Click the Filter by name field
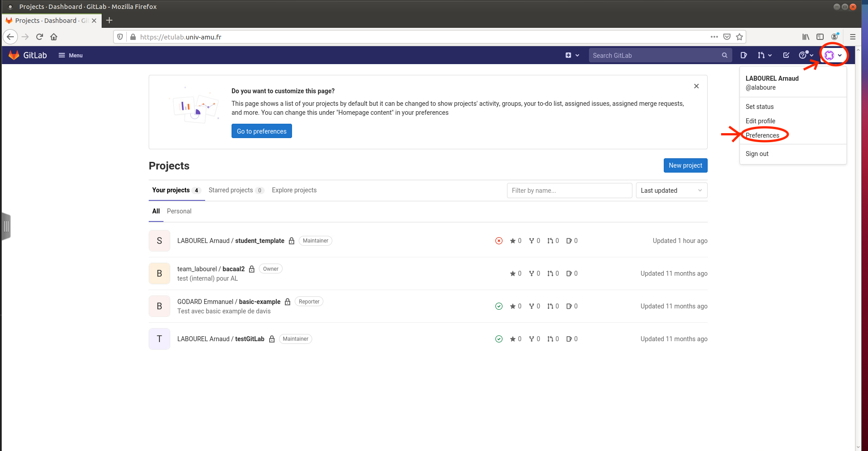 tap(569, 191)
